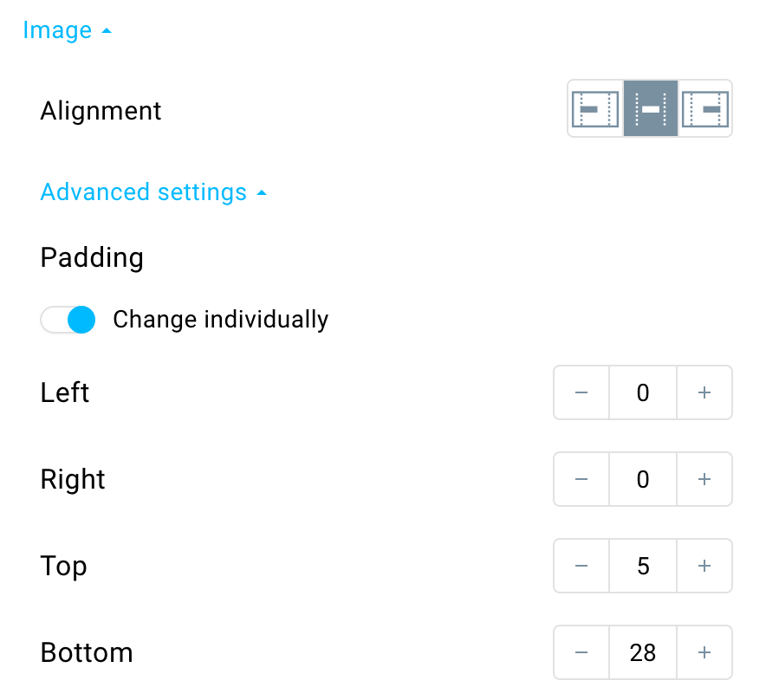Increase Top padding with plus icon

pos(704,566)
